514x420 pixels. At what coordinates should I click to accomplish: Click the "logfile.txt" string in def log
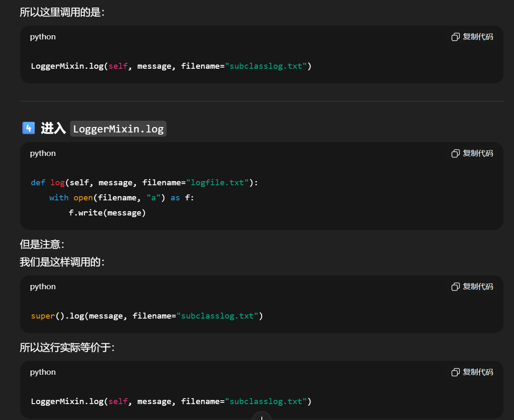click(x=217, y=183)
